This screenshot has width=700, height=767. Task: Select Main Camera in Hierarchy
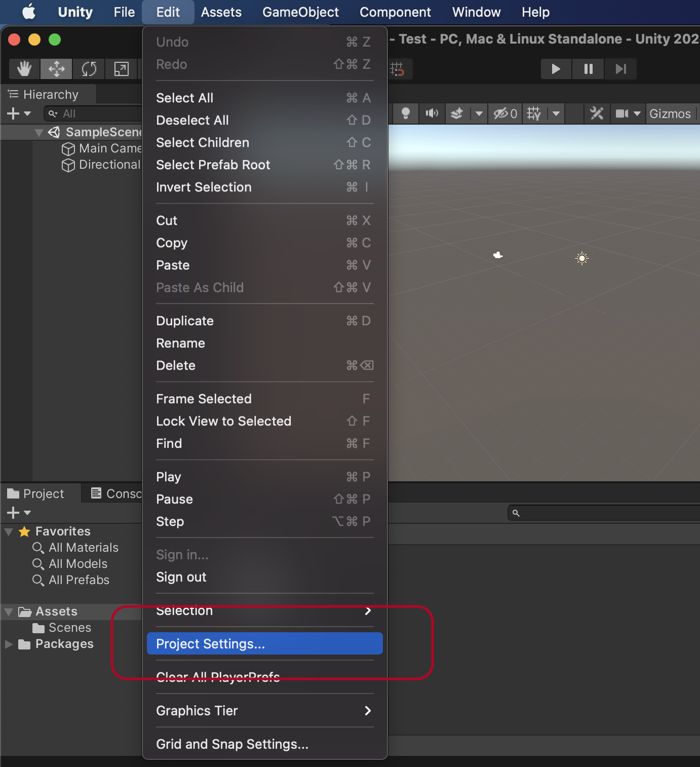click(x=102, y=148)
